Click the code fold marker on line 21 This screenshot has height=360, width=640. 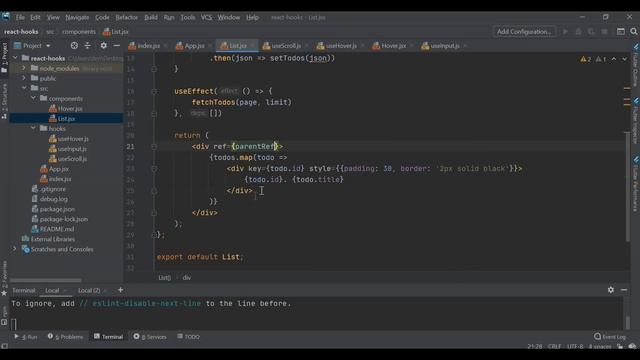[x=154, y=147]
